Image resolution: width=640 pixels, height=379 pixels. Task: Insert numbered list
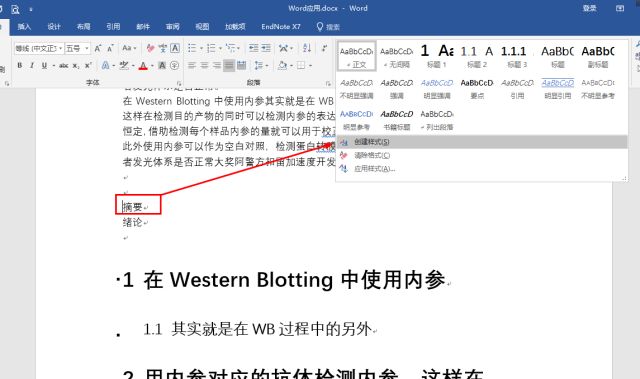[x=211, y=48]
